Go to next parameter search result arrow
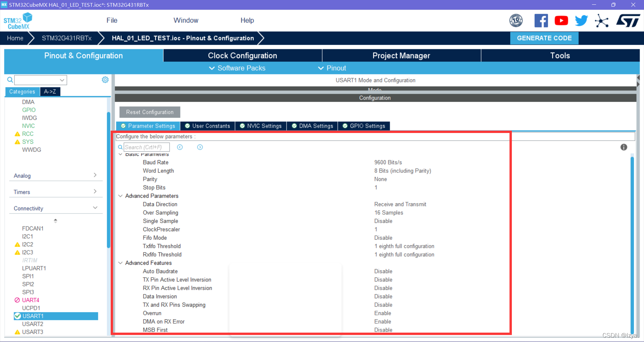 click(200, 147)
